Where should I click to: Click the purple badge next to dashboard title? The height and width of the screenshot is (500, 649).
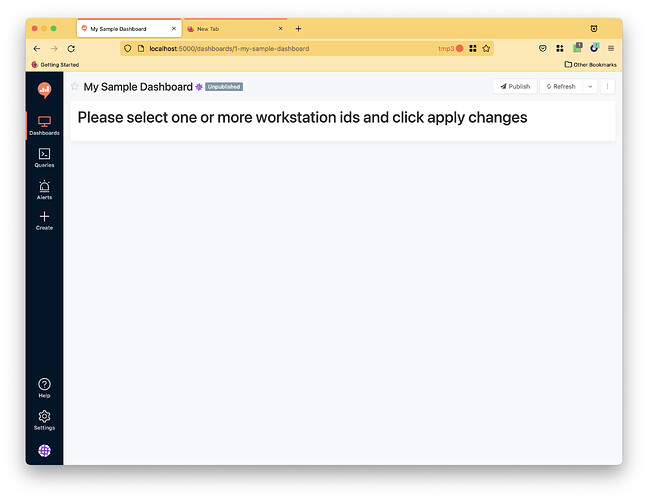pos(199,87)
